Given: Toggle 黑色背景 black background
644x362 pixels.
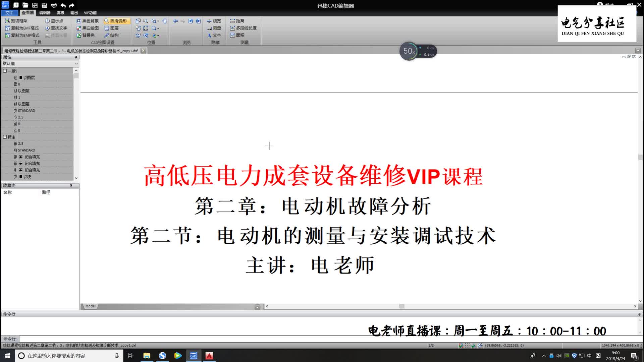Looking at the screenshot, I should click(88, 21).
